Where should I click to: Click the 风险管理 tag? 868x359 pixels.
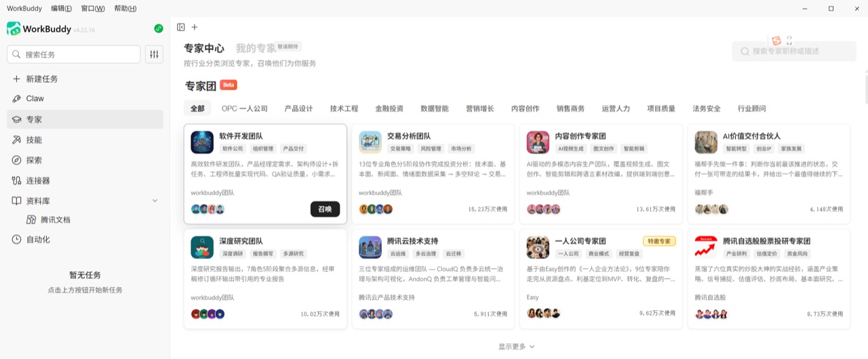[431, 148]
